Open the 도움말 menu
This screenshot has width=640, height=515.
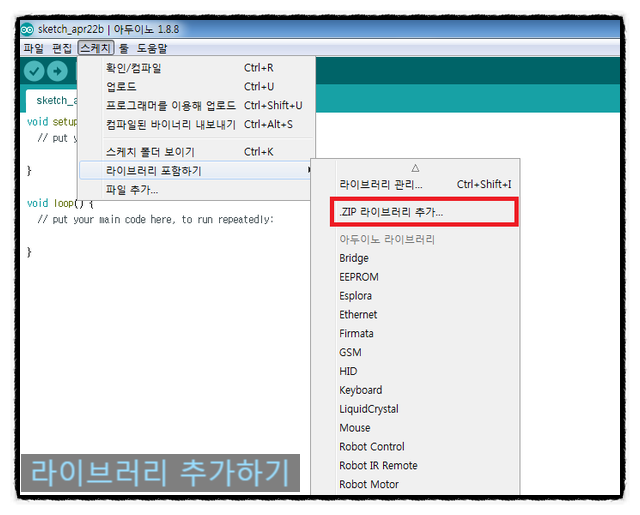coord(152,48)
